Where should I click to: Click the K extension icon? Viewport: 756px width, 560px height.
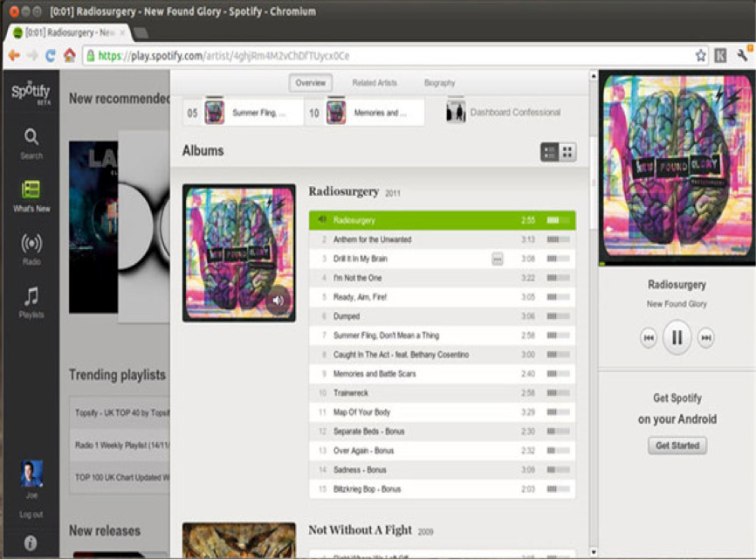point(720,55)
